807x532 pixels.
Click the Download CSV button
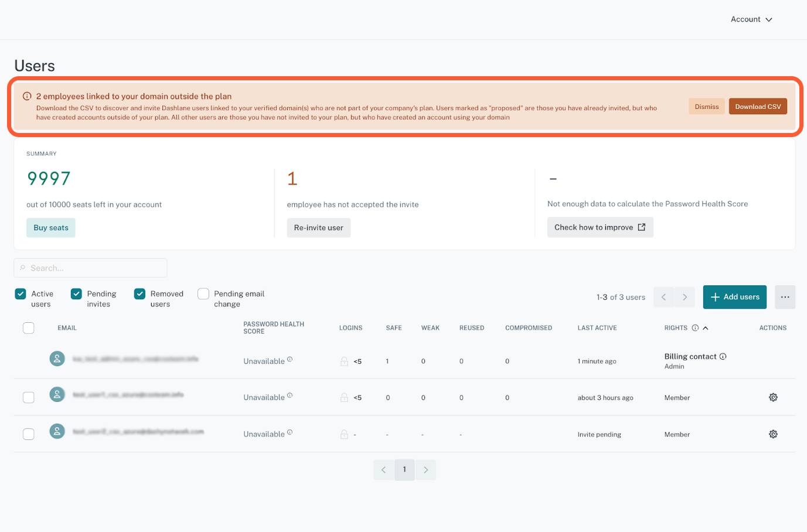click(758, 107)
